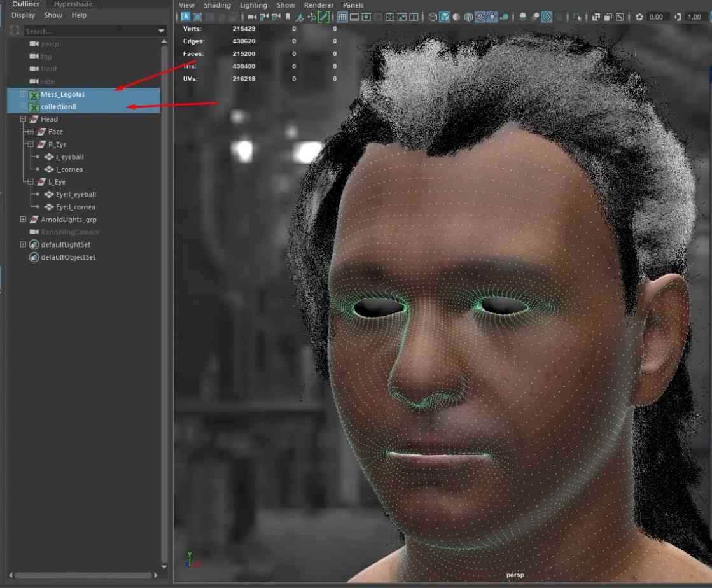
Task: Click the highlighted A icon in panel toolbar
Action: point(186,17)
